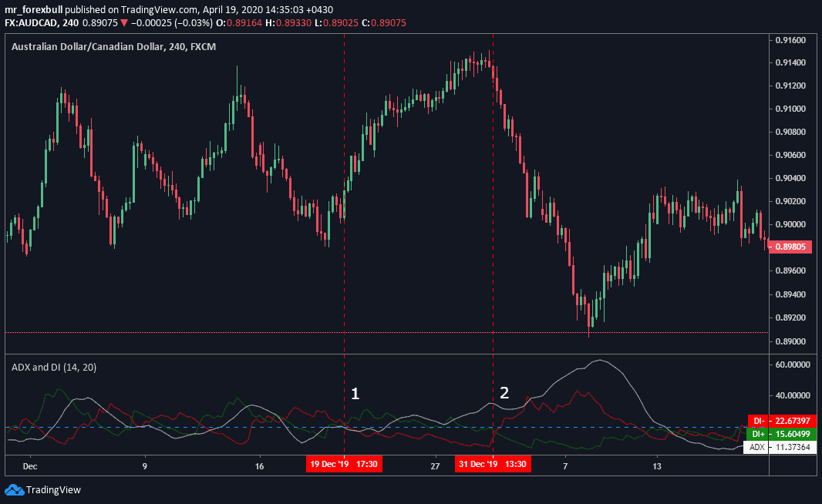Image resolution: width=822 pixels, height=504 pixels.
Task: Select the 19 Dec '19 17:30 date marker
Action: 343,466
